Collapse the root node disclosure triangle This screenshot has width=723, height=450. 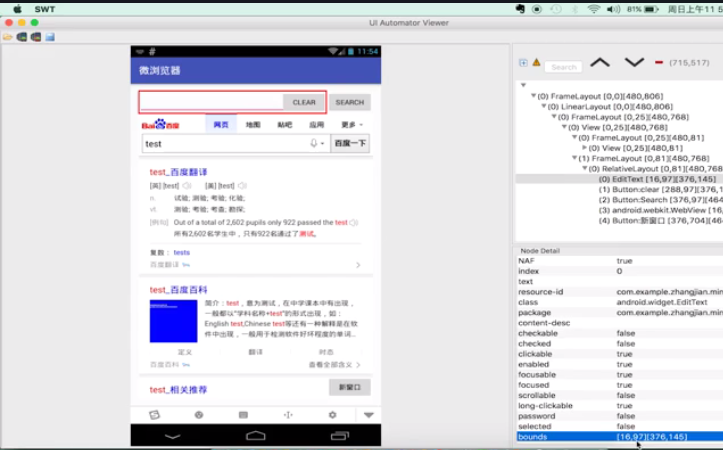[523, 85]
